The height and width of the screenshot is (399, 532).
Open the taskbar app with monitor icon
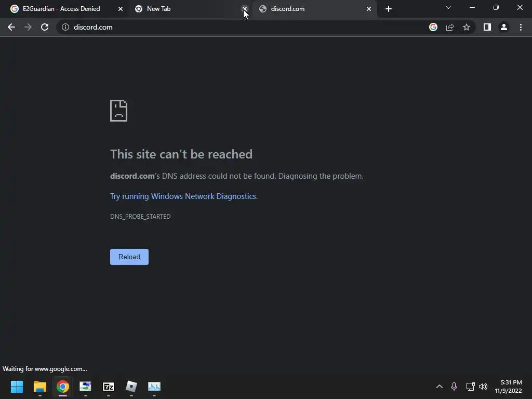86,387
